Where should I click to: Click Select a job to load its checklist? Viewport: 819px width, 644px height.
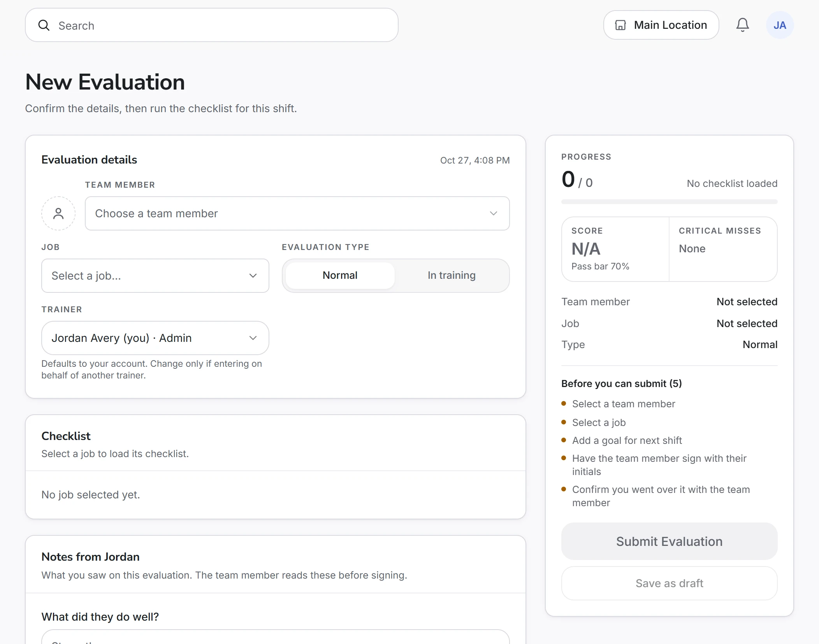point(115,454)
